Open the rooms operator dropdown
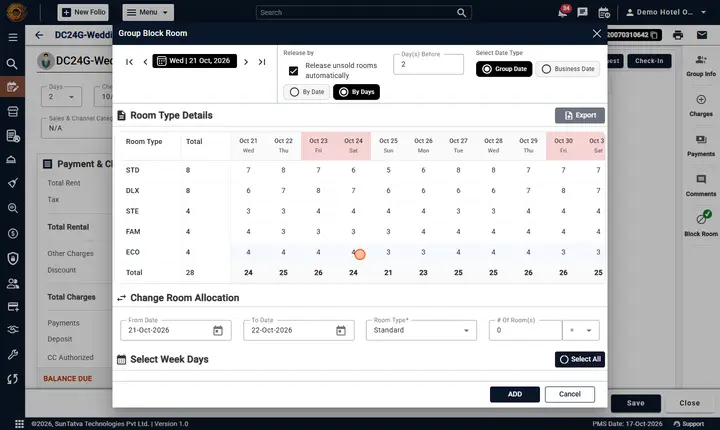This screenshot has height=430, width=720. (581, 330)
